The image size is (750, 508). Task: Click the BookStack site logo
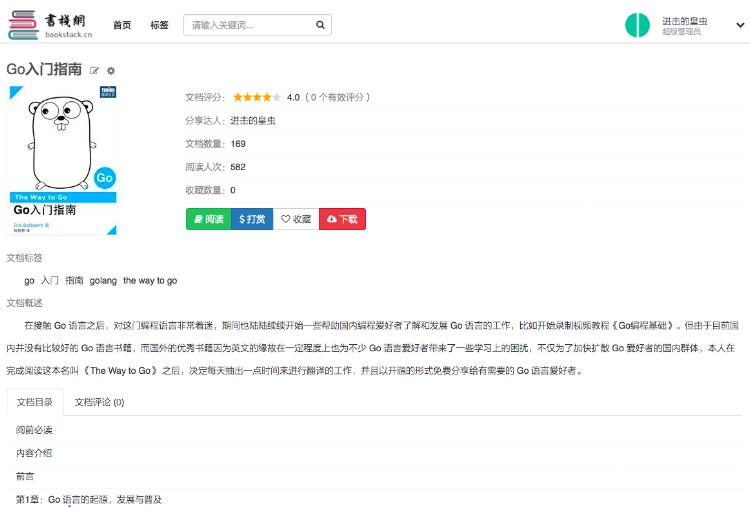click(x=50, y=24)
